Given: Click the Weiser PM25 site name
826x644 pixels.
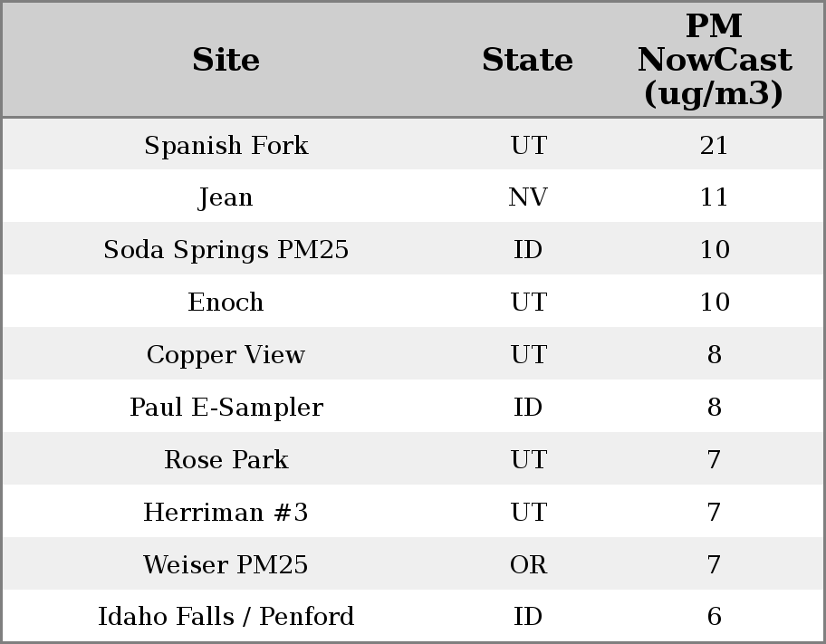Looking at the screenshot, I should click(226, 565).
